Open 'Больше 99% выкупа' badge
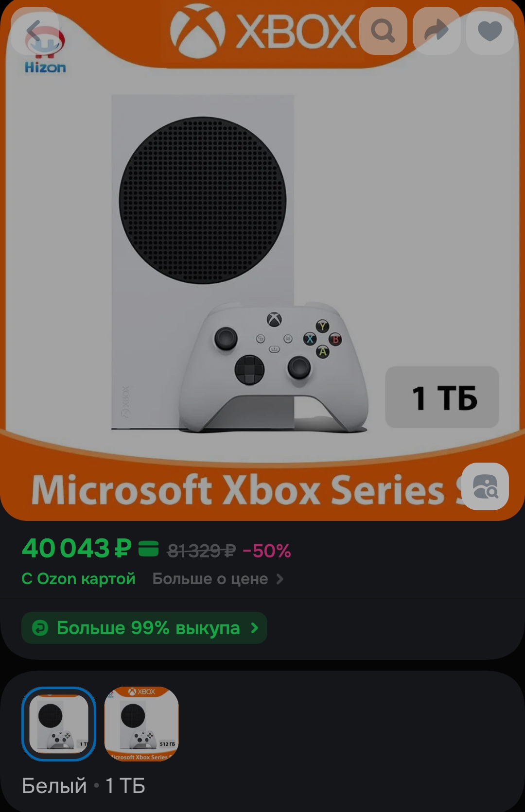 tap(144, 628)
